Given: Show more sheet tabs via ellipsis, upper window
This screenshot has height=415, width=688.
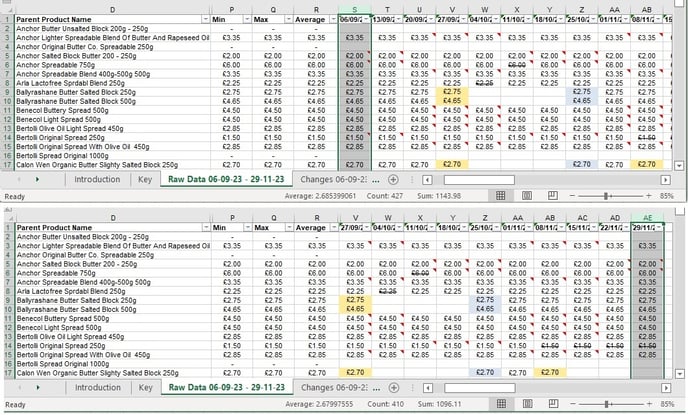Looking at the screenshot, I should pyautogui.click(x=376, y=180).
